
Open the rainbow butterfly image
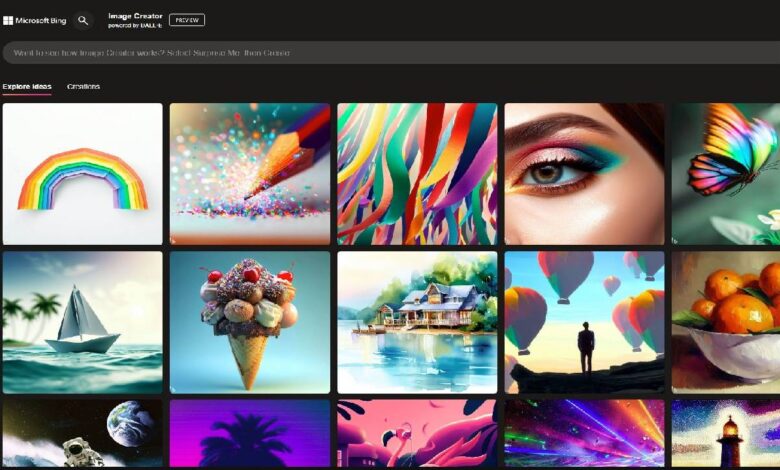tap(726, 174)
